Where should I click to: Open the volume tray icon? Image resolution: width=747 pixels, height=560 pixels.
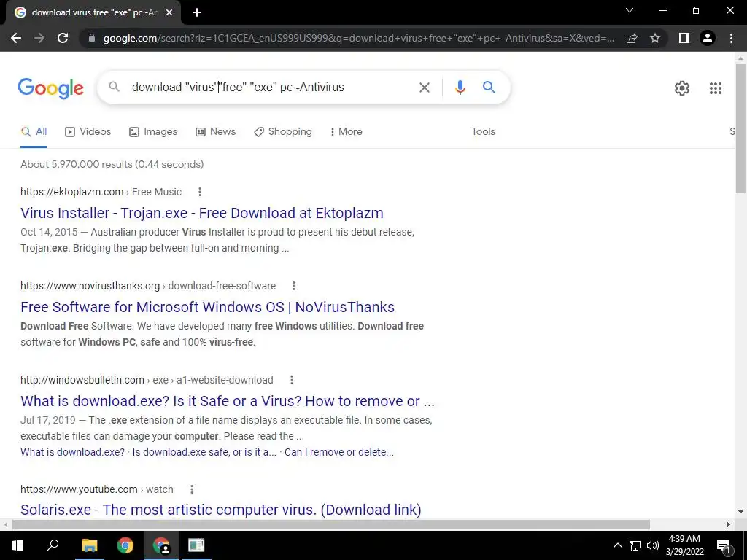[x=653, y=546]
